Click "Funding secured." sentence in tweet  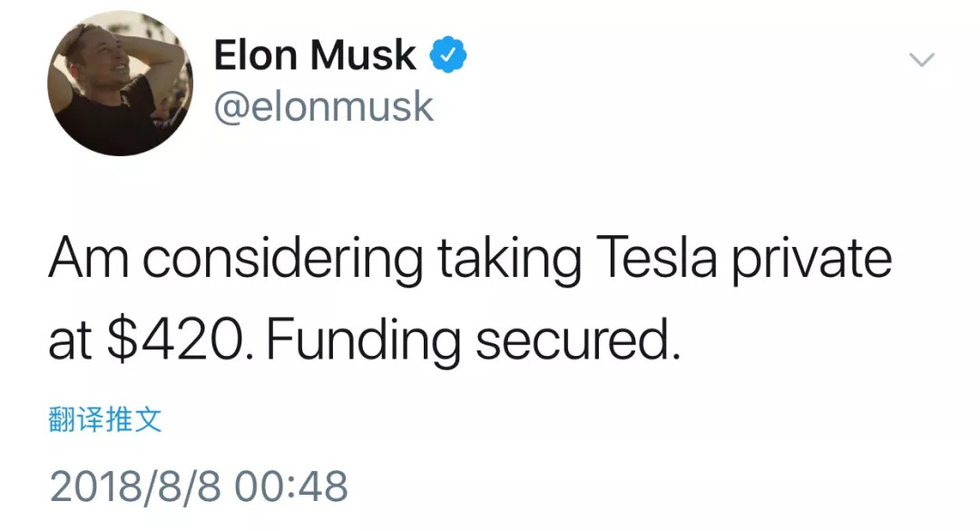[x=474, y=341]
